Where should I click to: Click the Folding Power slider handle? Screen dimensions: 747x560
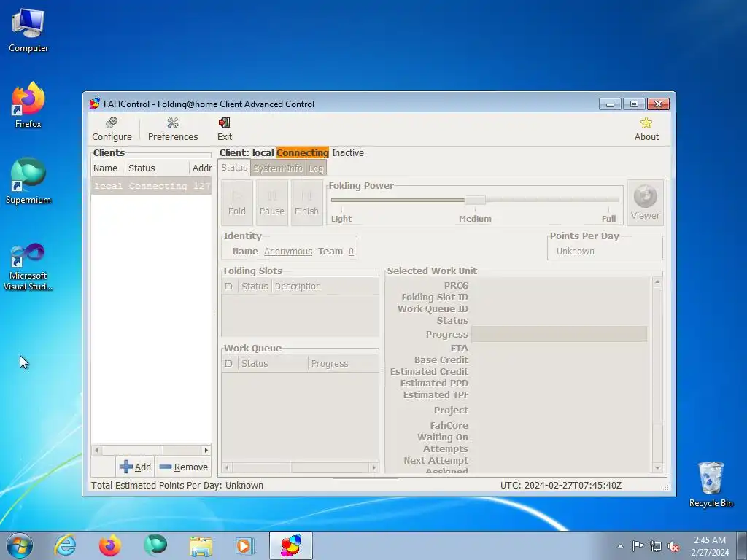(475, 200)
